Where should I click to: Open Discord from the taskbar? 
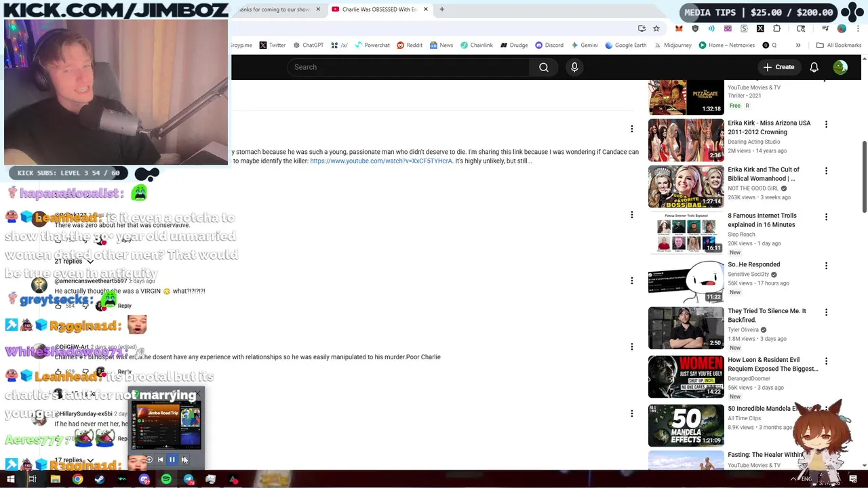click(144, 480)
